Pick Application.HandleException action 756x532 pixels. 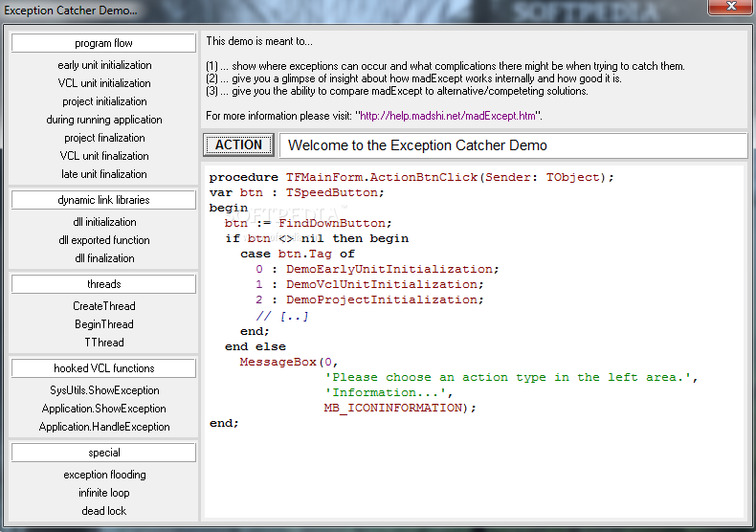click(x=104, y=427)
